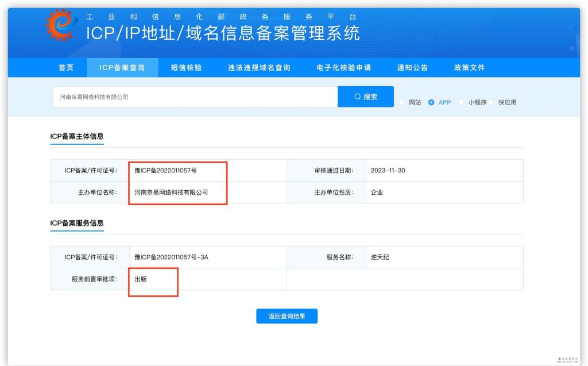The image size is (588, 366).
Task: Open the ICP备案查询 tab
Action: point(122,68)
